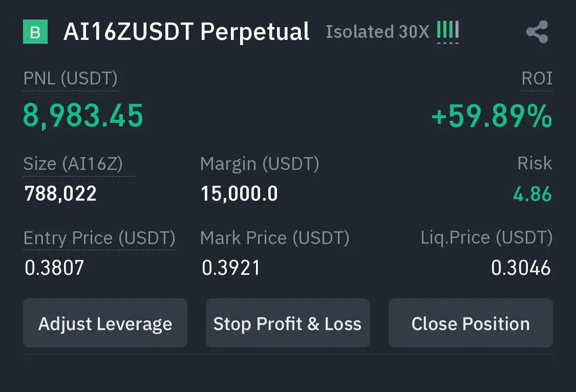Tap the ROI underlined label
This screenshot has height=392, width=576.
pos(537,78)
